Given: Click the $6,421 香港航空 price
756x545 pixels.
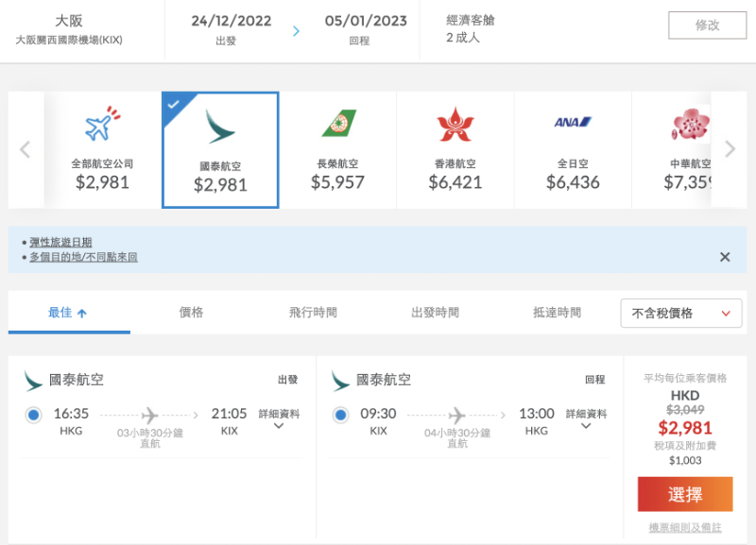Looking at the screenshot, I should pos(455,182).
